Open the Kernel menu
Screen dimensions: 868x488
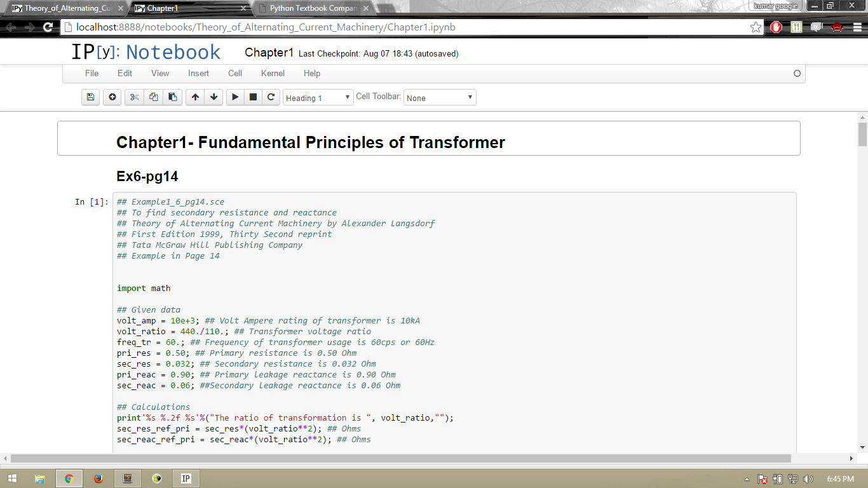pos(273,73)
